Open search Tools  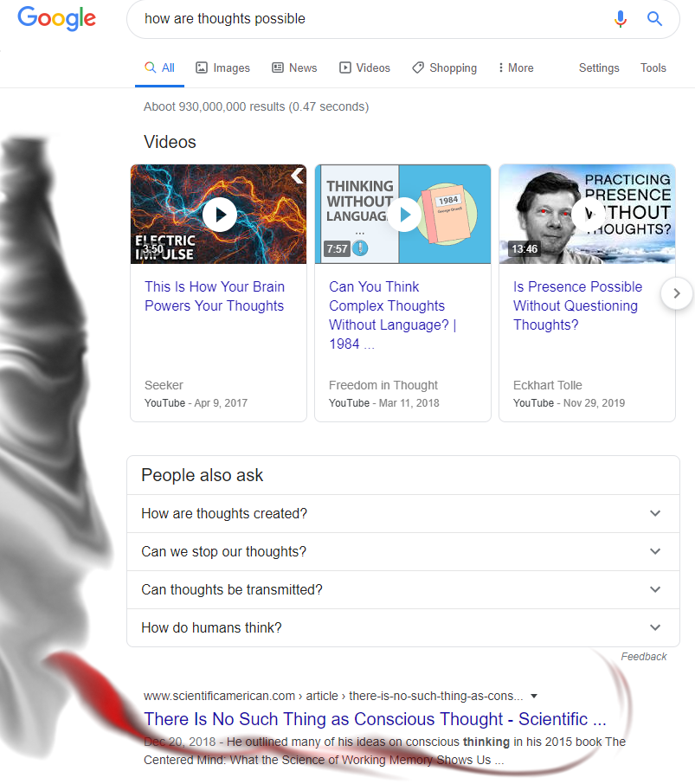tap(653, 68)
